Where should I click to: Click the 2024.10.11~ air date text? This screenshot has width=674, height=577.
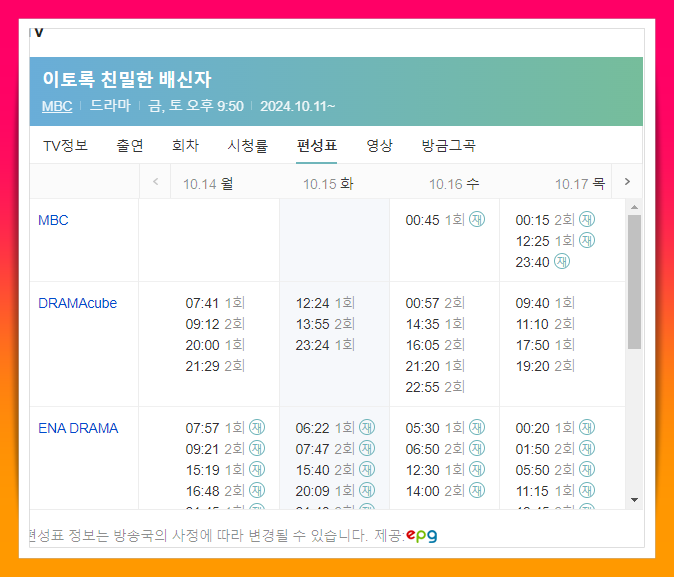point(297,106)
